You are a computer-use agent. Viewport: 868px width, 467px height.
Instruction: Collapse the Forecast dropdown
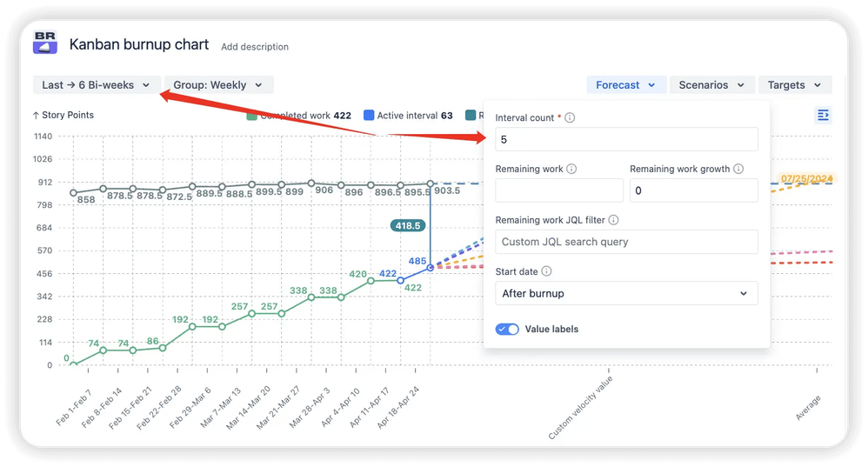coord(625,85)
